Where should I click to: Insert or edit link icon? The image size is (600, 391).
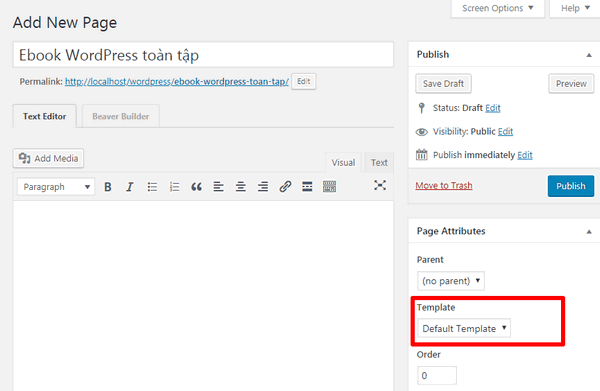tap(285, 187)
